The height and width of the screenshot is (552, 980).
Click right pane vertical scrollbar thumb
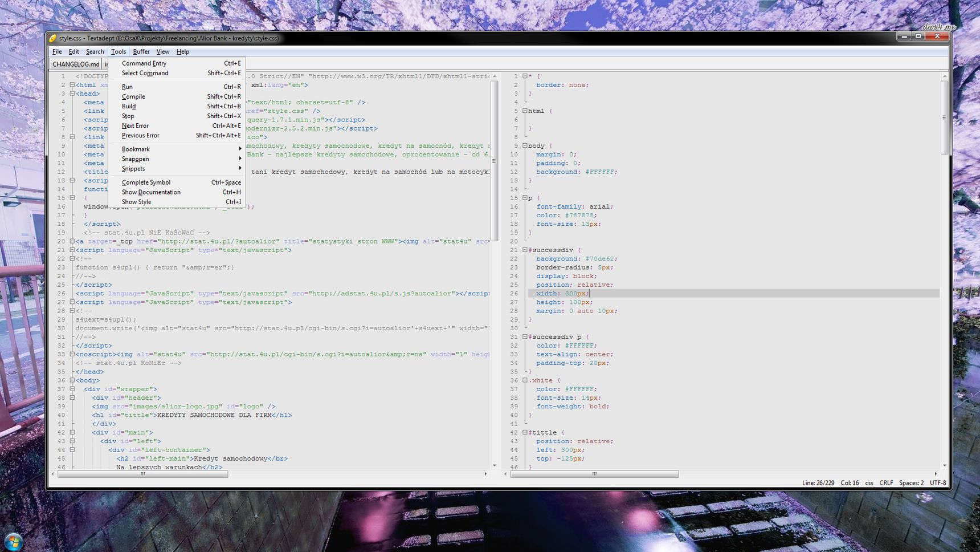pos(944,117)
